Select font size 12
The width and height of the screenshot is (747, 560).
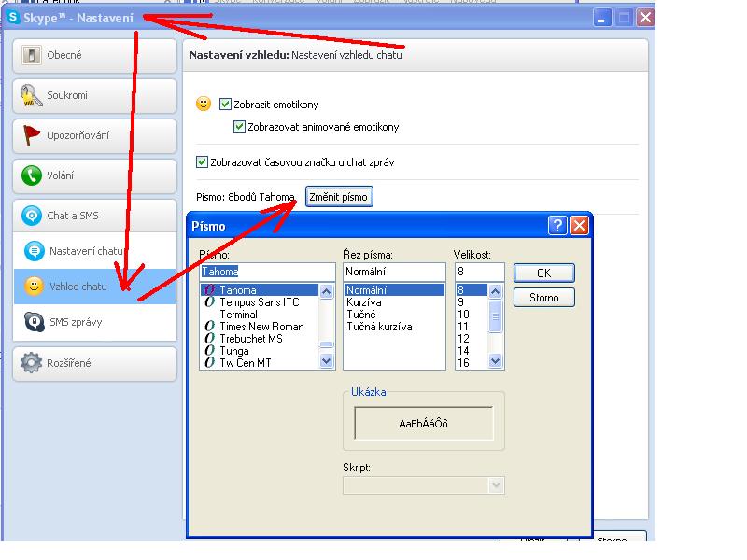pos(472,339)
